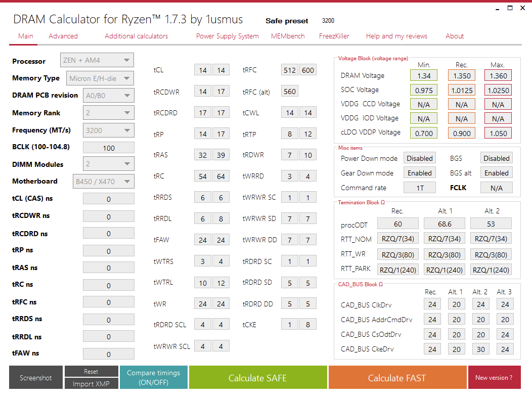Image resolution: width=532 pixels, height=400 pixels.
Task: Click the tRAS ns input field
Action: 109,268
